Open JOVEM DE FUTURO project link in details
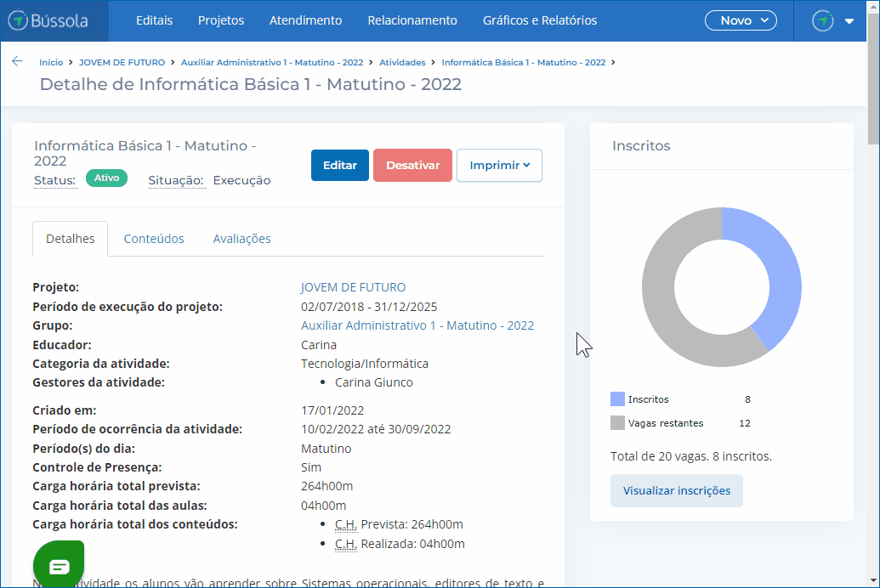 click(353, 287)
